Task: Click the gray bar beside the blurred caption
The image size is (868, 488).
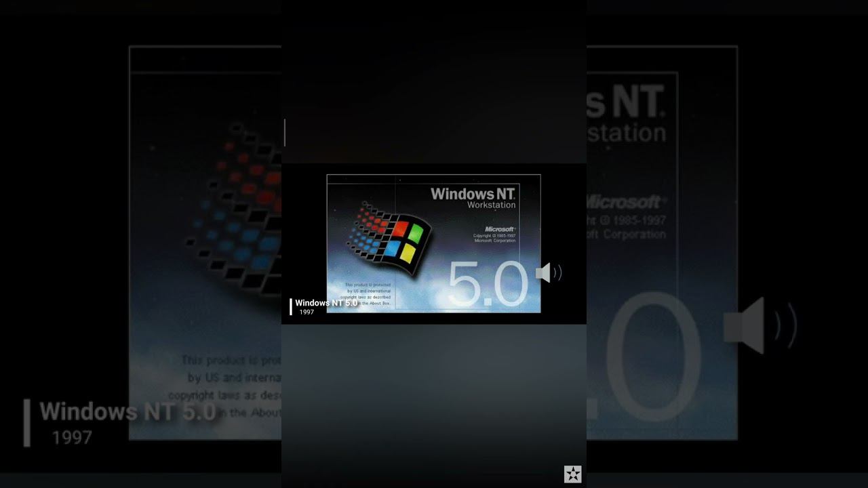Action: click(27, 423)
